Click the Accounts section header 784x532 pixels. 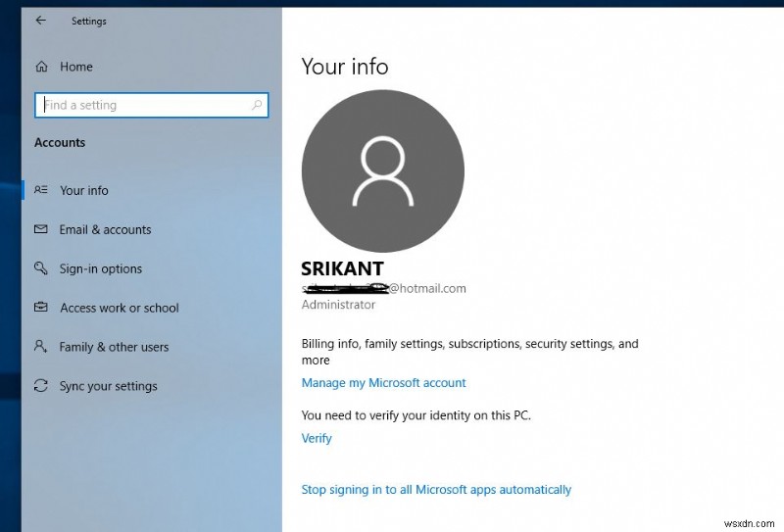[60, 142]
